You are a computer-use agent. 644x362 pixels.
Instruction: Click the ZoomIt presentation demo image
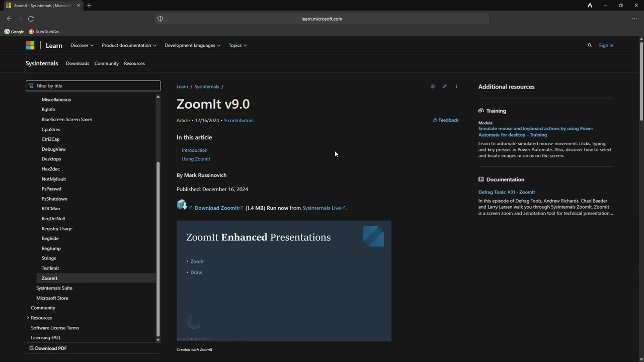[x=284, y=281]
